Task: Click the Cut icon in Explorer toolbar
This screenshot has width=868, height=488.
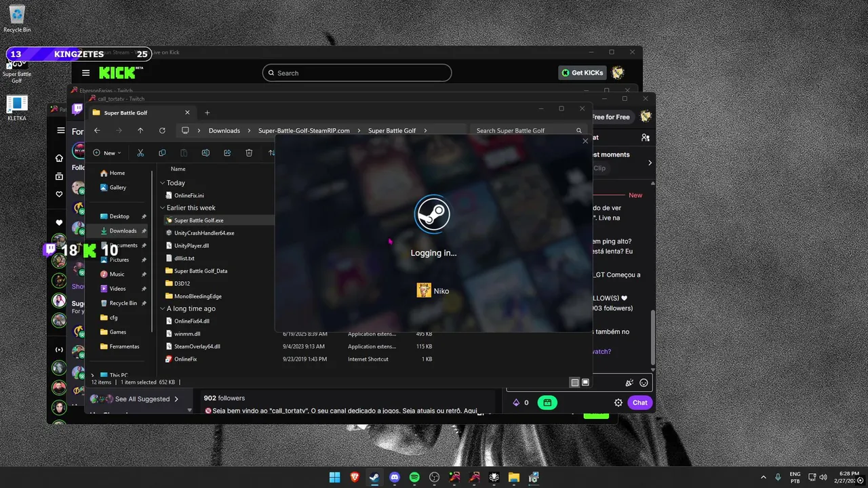Action: pyautogui.click(x=140, y=153)
